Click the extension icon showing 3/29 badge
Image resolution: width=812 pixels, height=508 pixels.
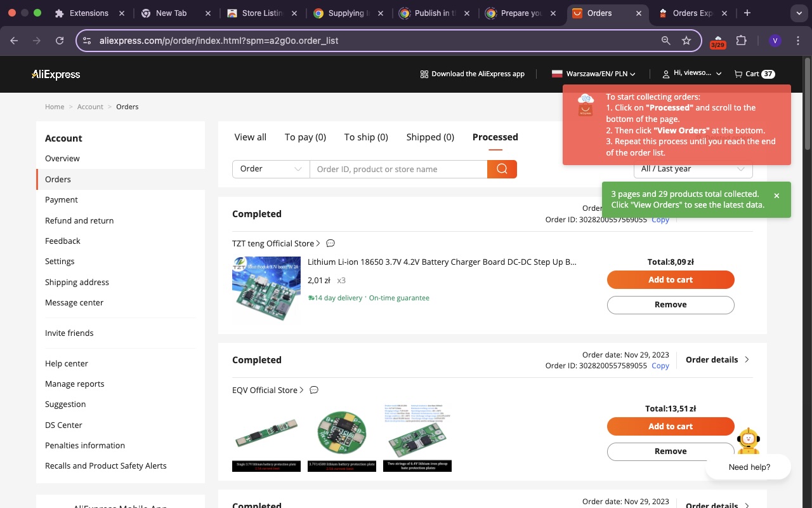[x=717, y=40]
